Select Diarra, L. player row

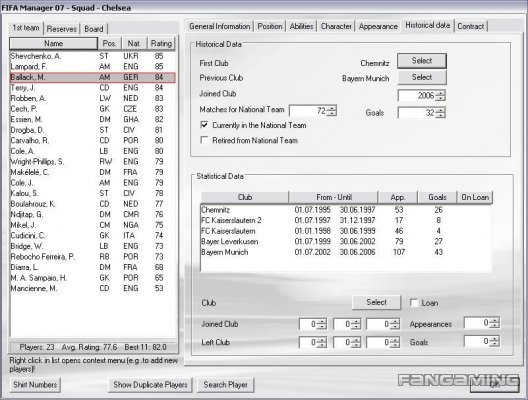93,267
